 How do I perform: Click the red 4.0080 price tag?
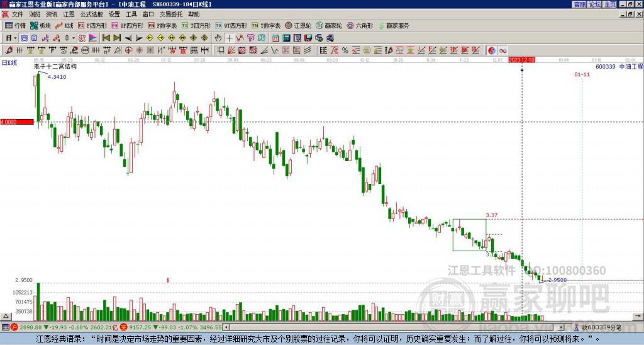[x=17, y=122]
